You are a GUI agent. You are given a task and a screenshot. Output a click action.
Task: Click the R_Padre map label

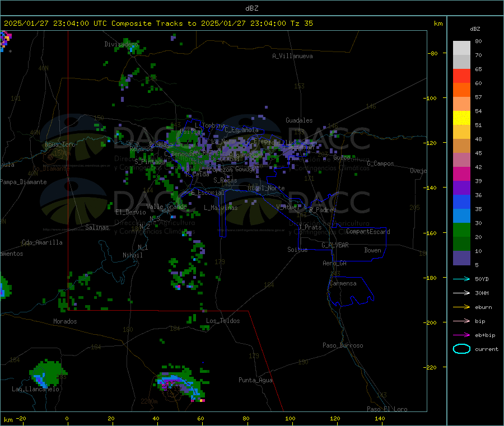(321, 210)
